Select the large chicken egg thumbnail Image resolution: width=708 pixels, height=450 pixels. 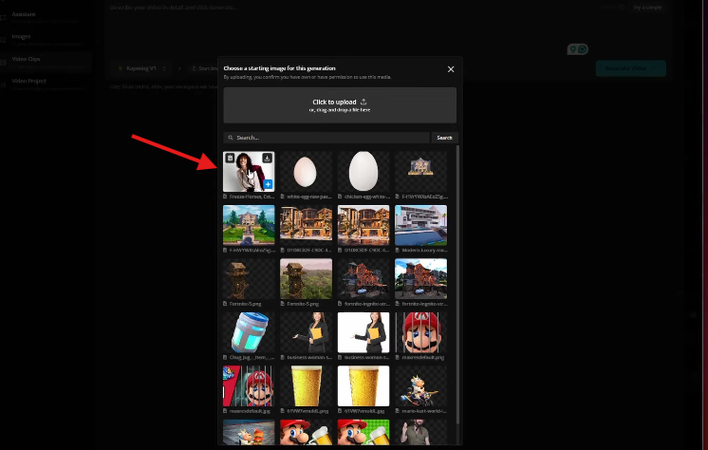click(x=363, y=172)
